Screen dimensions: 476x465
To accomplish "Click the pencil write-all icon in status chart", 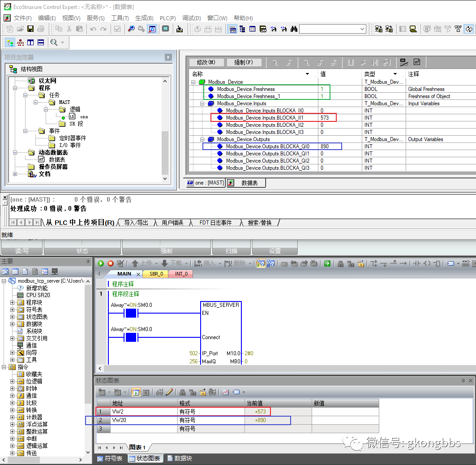I will coord(169,392).
